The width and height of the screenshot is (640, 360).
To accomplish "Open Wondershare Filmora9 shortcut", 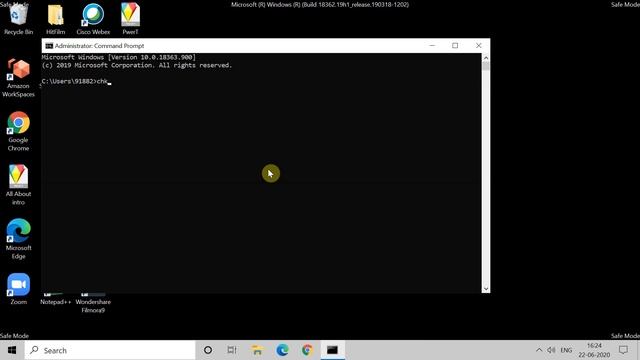I will tap(93, 304).
